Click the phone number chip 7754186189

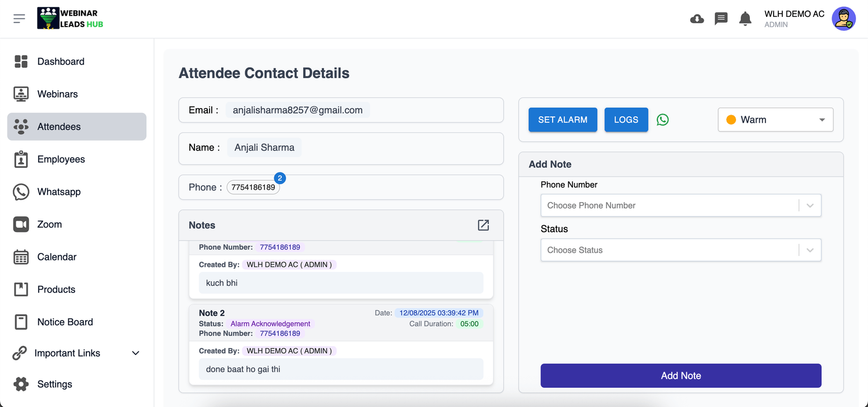pos(253,188)
